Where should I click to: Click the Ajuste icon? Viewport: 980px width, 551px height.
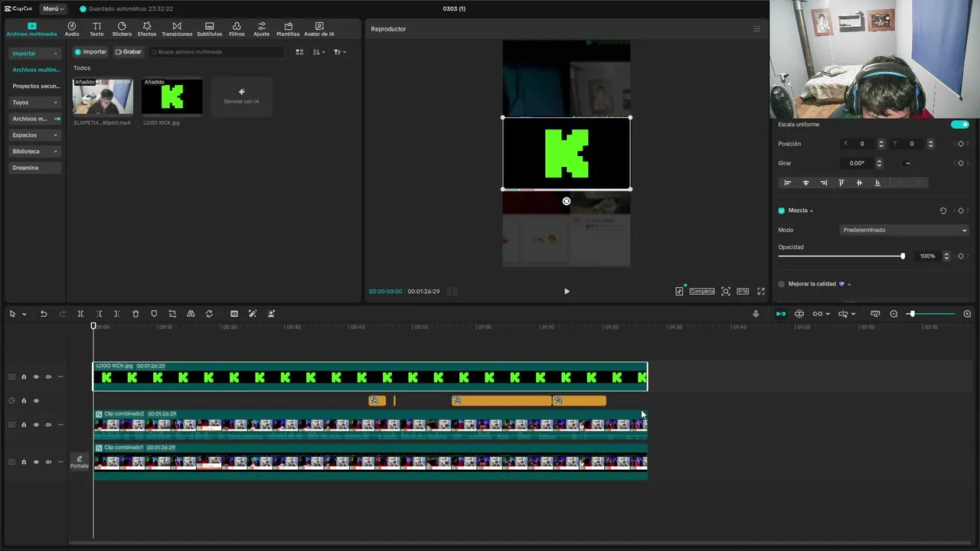tap(261, 29)
